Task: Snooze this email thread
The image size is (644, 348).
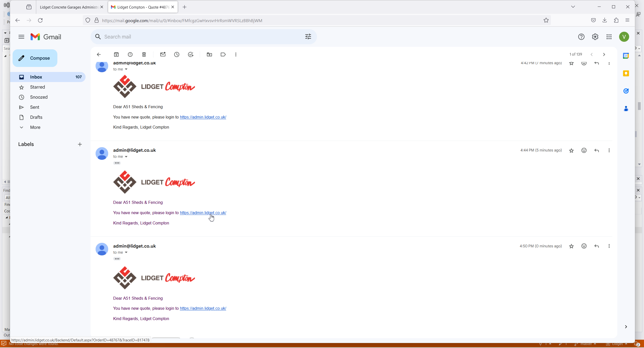Action: 177,54
